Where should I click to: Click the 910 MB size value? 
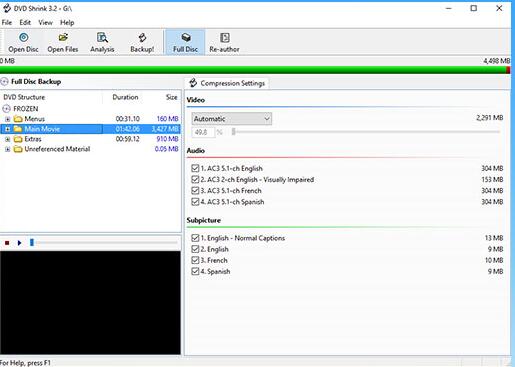(x=167, y=139)
